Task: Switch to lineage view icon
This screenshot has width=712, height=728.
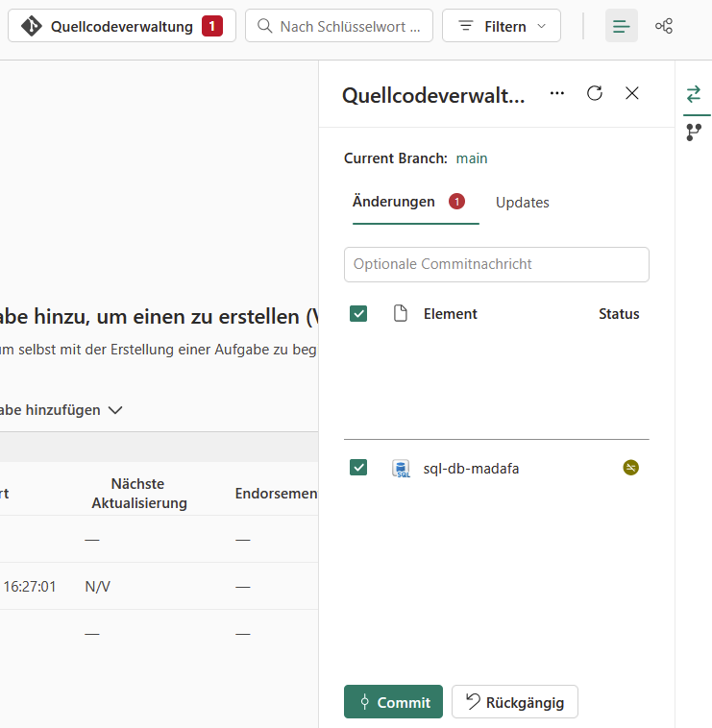Action: point(664,26)
